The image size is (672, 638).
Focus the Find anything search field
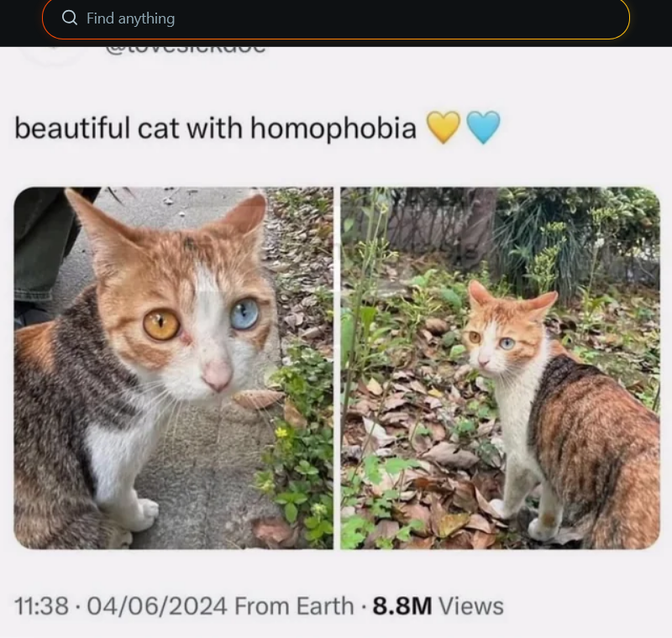pos(335,18)
